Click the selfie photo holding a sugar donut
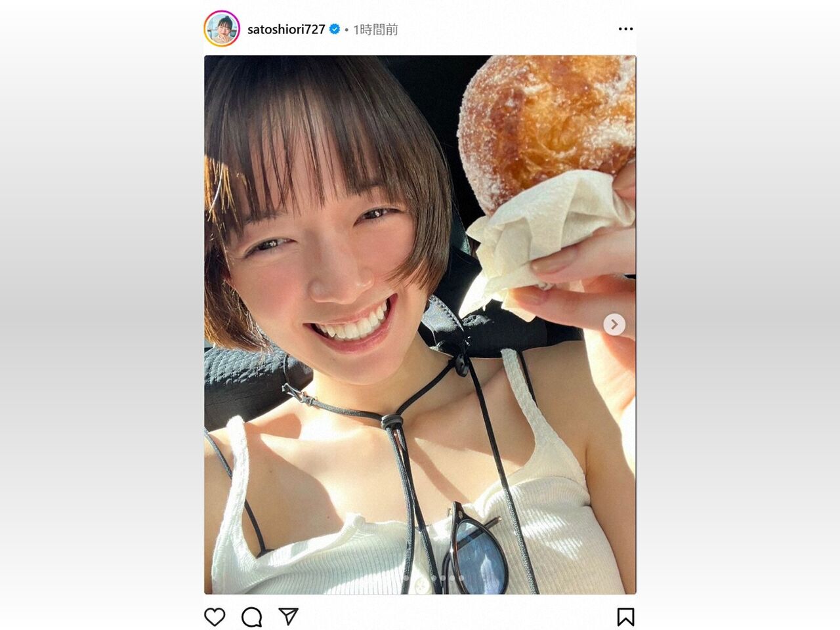Screen dimensions: 840x630 [420, 325]
